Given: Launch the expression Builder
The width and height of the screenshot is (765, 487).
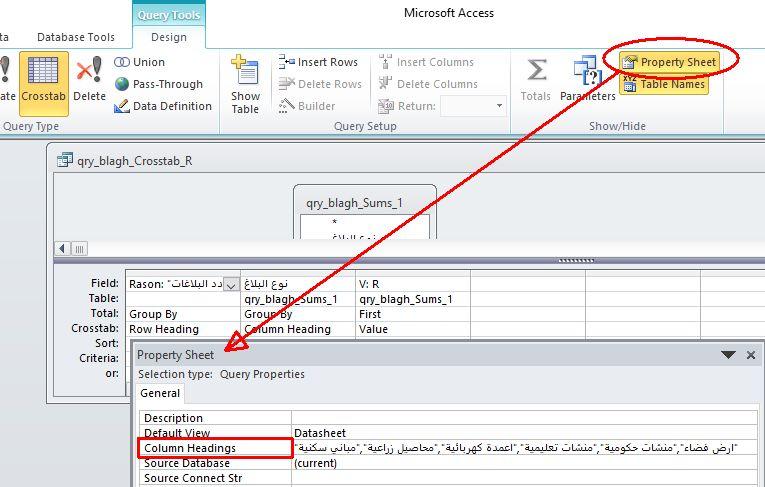Looking at the screenshot, I should [x=306, y=106].
